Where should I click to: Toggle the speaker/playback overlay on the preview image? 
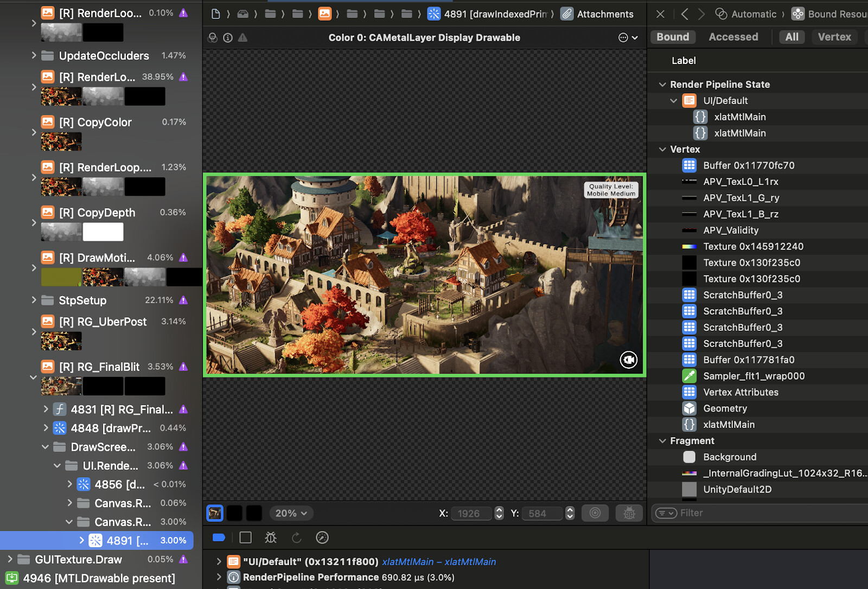[628, 360]
